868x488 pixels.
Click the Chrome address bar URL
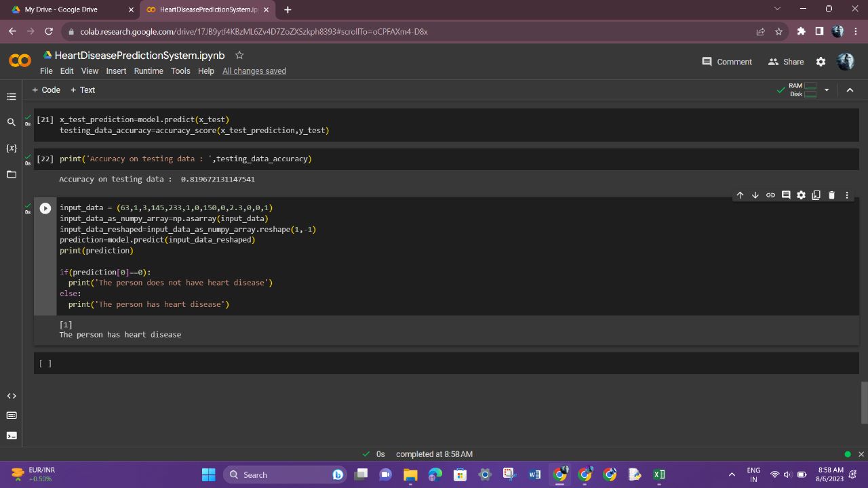click(x=254, y=31)
